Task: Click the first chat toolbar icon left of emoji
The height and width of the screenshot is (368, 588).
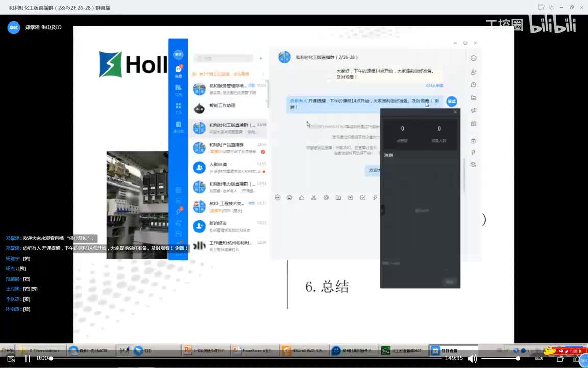Action: [278, 197]
